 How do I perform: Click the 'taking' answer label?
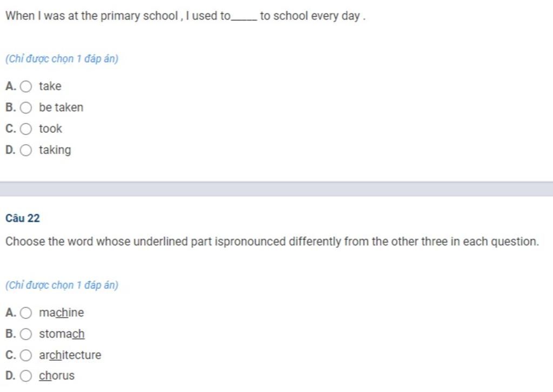pyautogui.click(x=55, y=150)
